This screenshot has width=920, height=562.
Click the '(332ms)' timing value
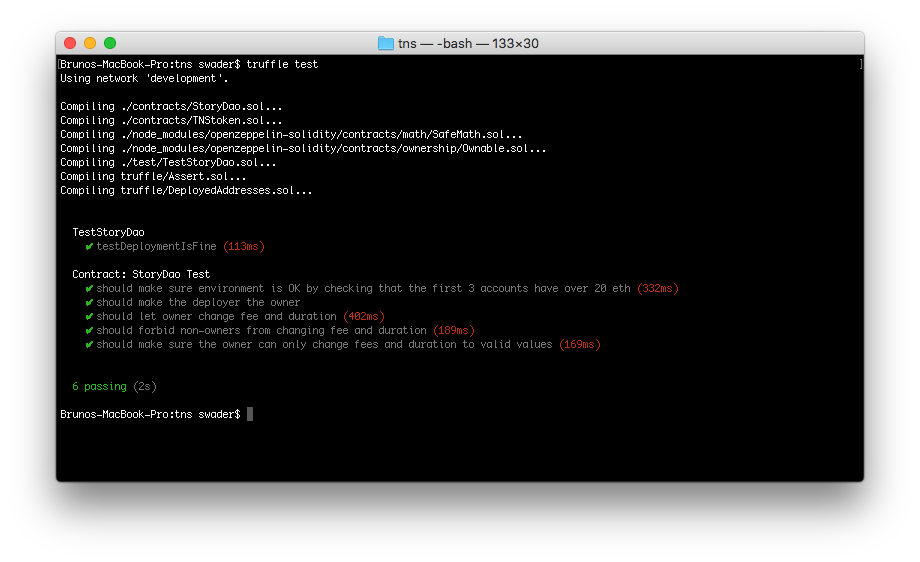[658, 288]
